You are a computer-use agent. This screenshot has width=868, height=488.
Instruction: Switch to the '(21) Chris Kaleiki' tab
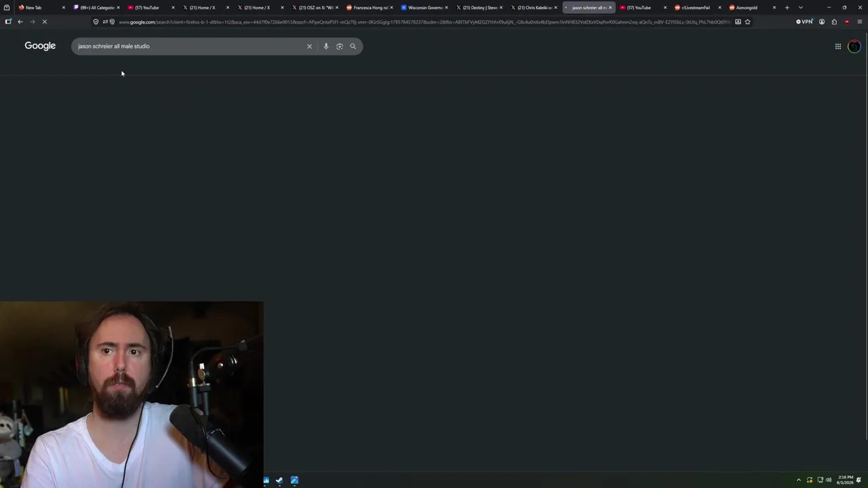pos(534,7)
